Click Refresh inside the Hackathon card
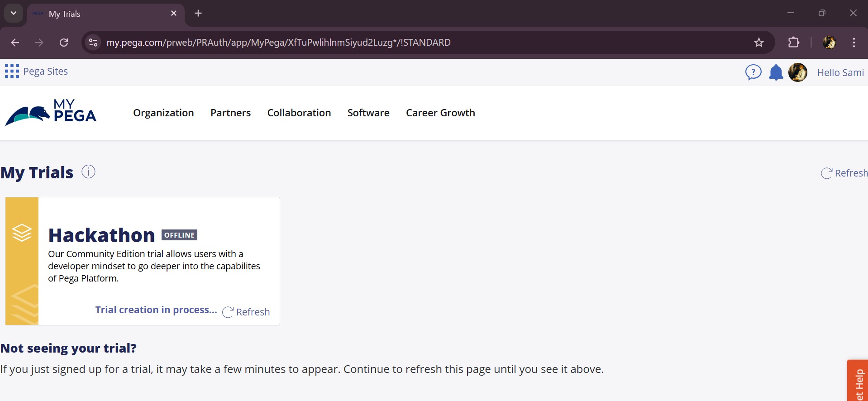 click(x=247, y=312)
